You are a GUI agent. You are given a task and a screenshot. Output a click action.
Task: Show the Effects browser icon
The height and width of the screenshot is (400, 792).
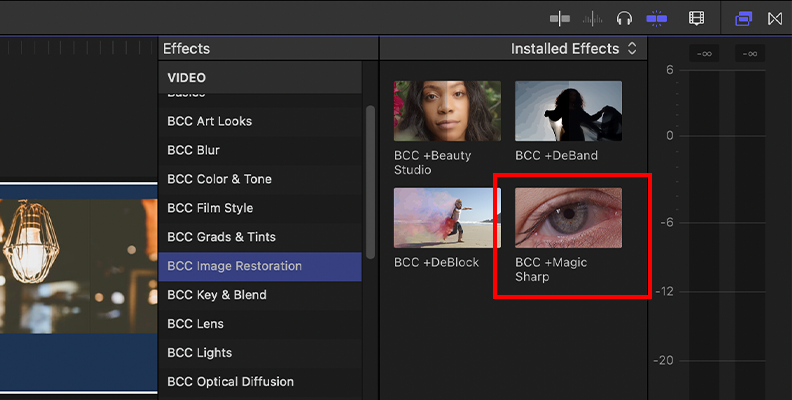[744, 19]
